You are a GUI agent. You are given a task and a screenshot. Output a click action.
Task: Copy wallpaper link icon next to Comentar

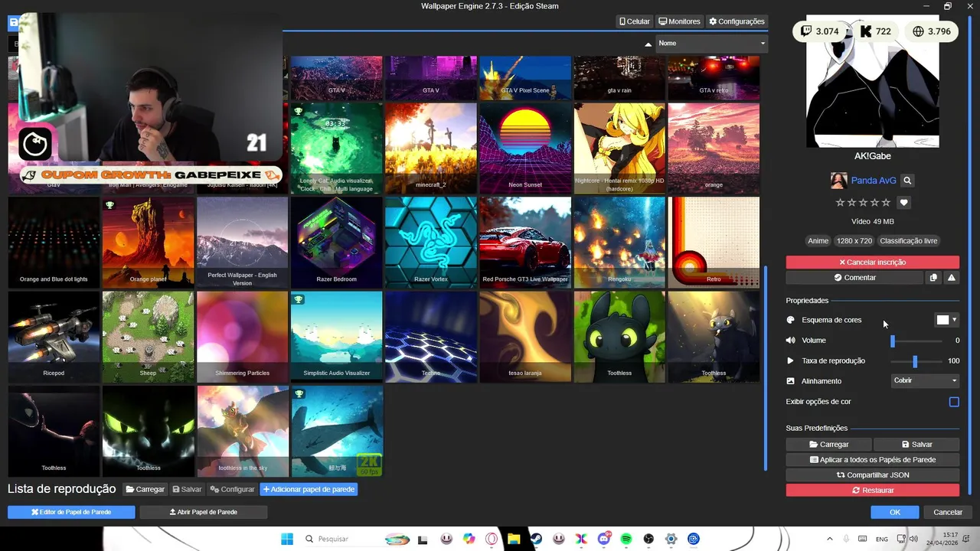pyautogui.click(x=933, y=278)
